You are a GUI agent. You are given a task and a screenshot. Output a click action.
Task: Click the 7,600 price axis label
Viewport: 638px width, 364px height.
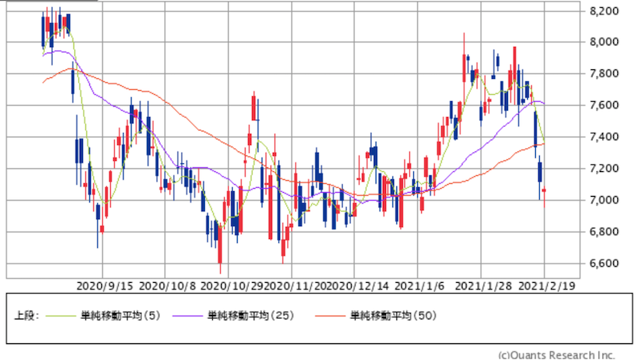[605, 106]
